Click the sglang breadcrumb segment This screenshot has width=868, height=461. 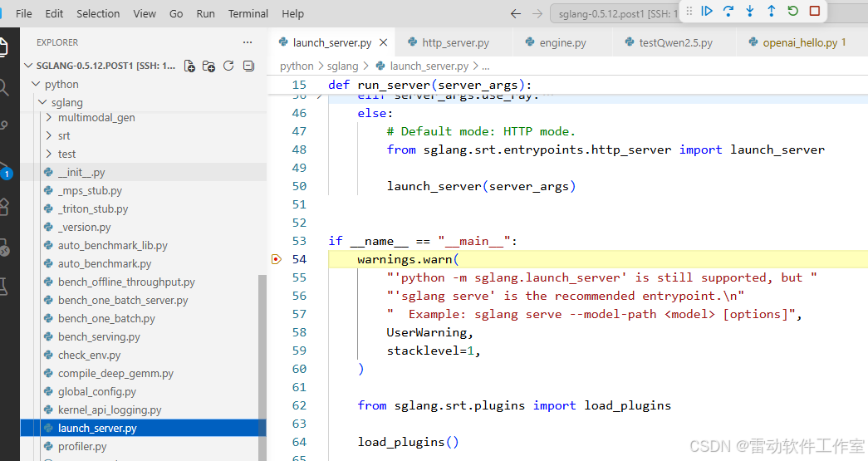[x=343, y=66]
